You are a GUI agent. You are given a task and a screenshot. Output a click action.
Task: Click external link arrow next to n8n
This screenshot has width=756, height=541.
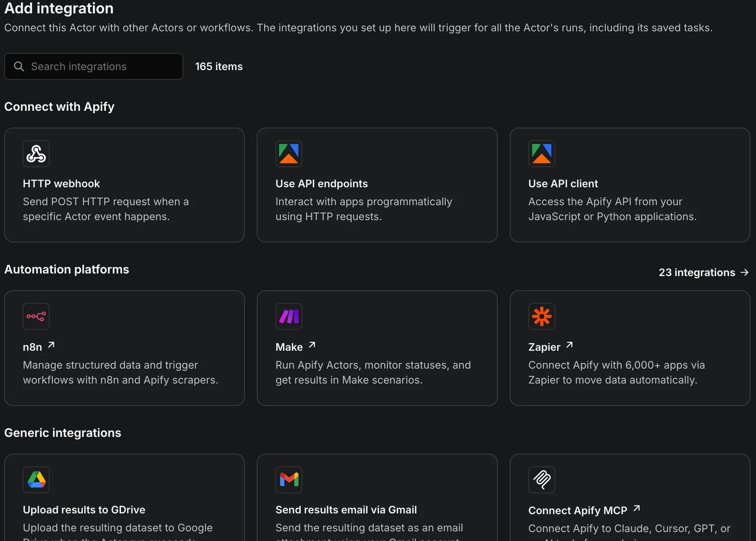51,345
